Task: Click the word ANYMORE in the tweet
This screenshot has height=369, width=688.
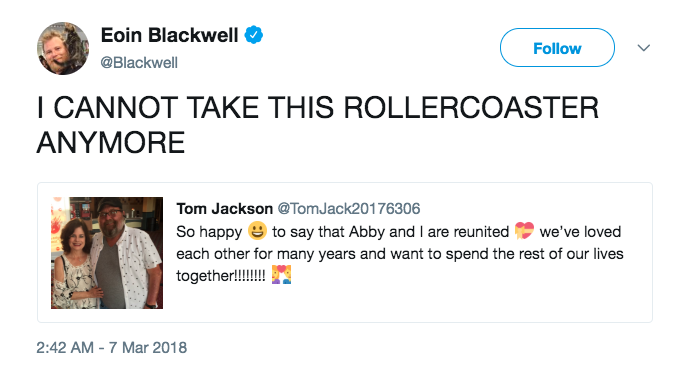Action: [111, 143]
